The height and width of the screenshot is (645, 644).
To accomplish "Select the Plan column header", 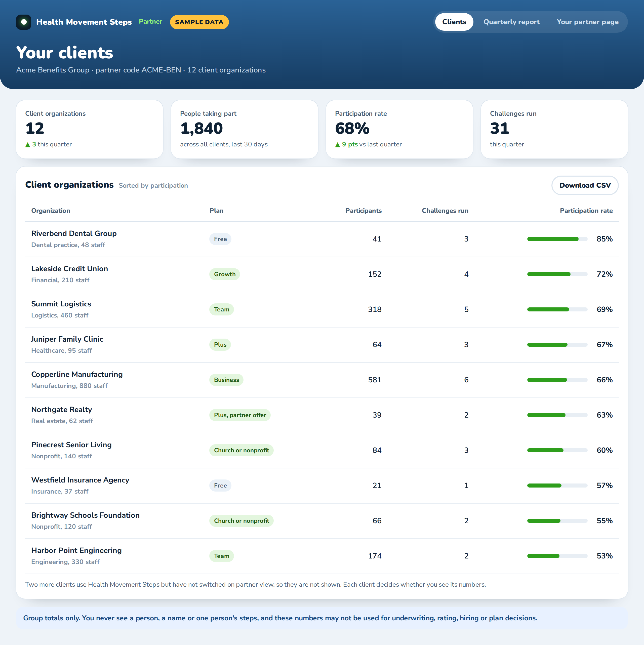I will [216, 211].
